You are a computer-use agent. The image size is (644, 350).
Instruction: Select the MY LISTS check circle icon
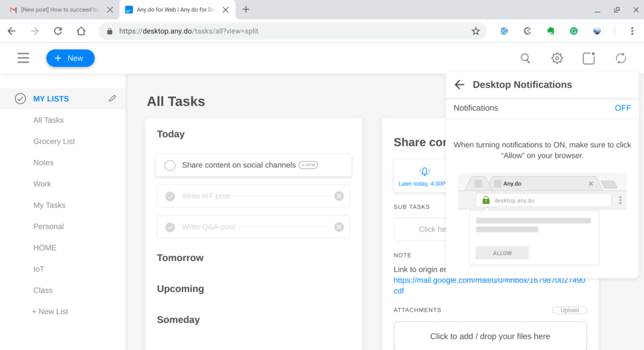[20, 99]
